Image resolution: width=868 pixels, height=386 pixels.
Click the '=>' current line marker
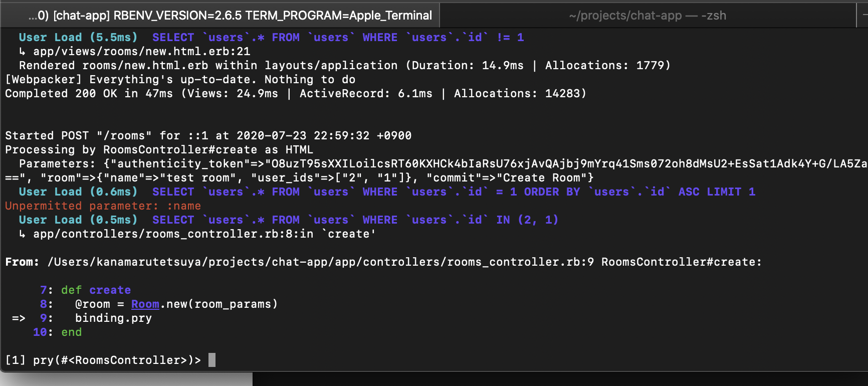pyautogui.click(x=19, y=318)
